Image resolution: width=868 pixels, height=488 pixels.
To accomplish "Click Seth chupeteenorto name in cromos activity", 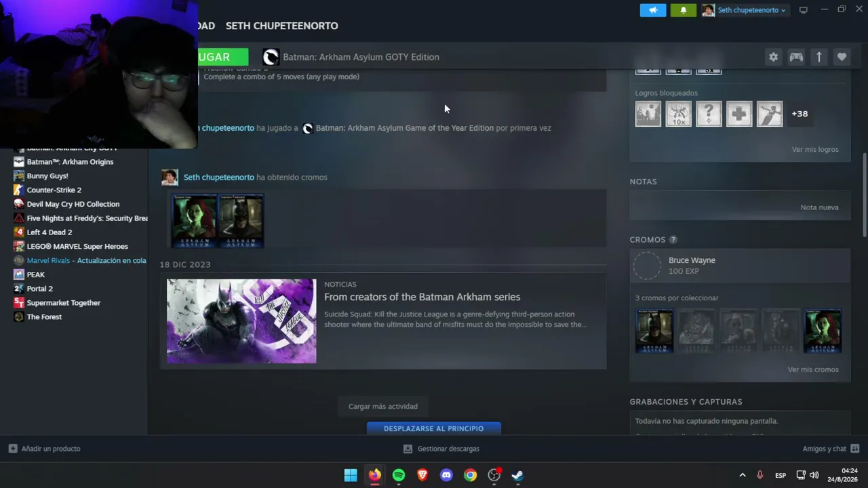I will [x=219, y=178].
